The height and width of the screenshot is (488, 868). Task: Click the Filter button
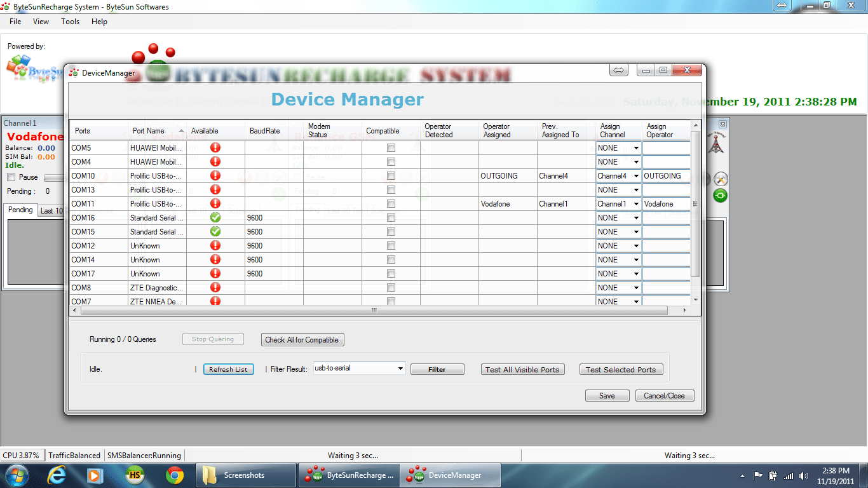pos(437,369)
